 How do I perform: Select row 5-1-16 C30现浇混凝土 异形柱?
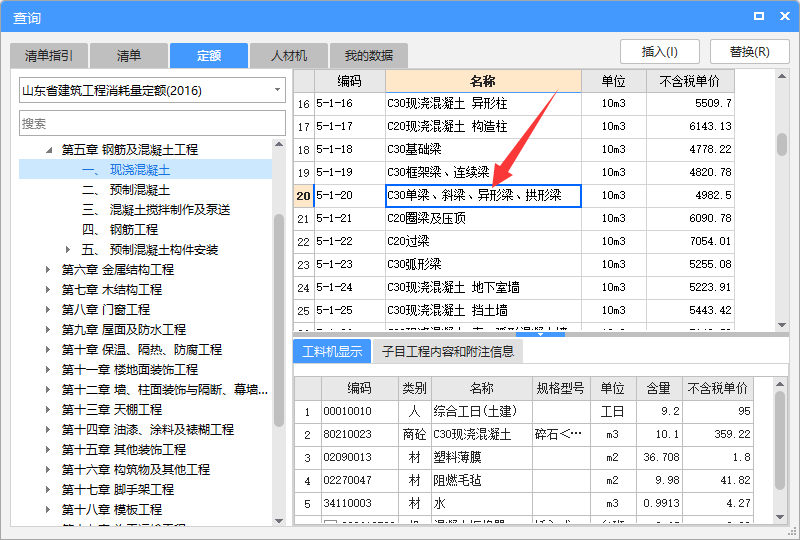coord(514,104)
